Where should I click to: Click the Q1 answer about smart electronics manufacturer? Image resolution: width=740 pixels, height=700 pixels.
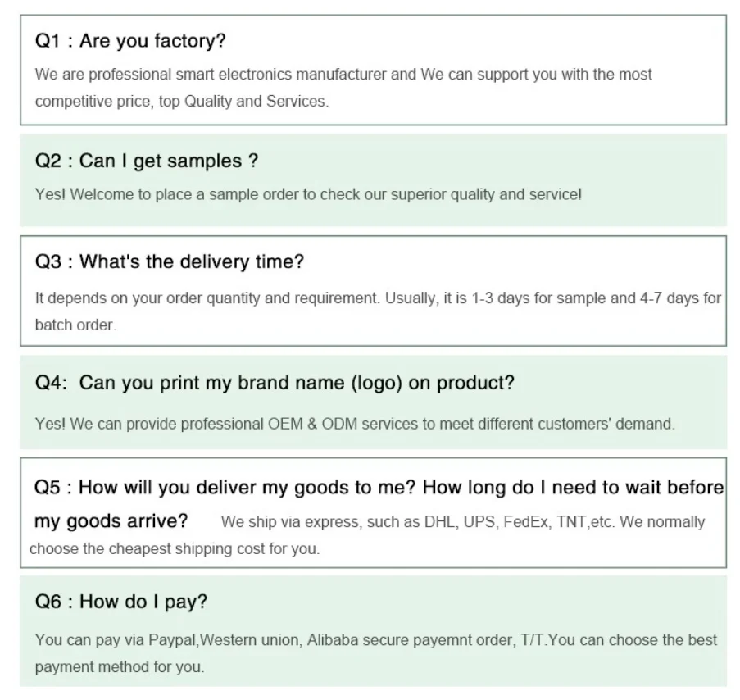(x=343, y=75)
